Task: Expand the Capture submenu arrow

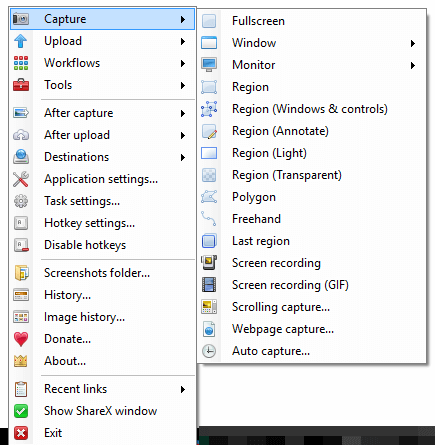Action: point(183,19)
